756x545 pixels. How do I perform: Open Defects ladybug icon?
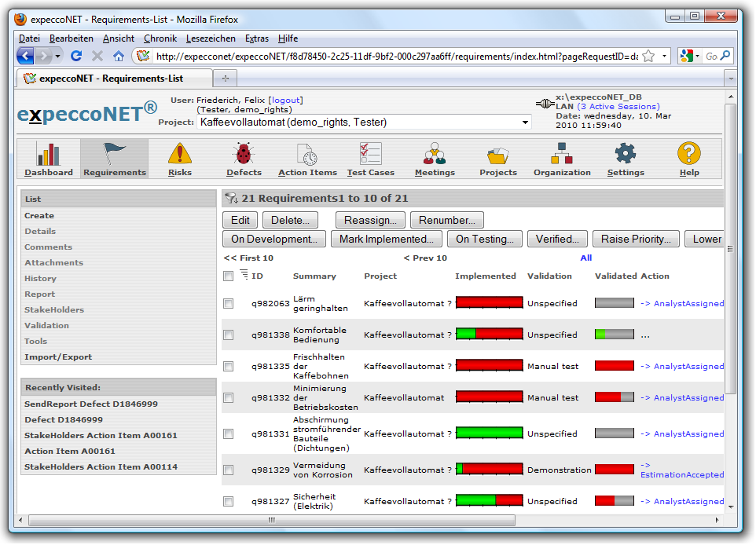tap(244, 154)
